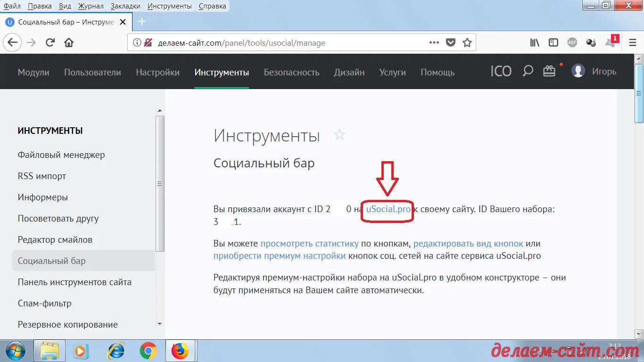Open the gift box notifications icon
The height and width of the screenshot is (362, 644).
[549, 71]
